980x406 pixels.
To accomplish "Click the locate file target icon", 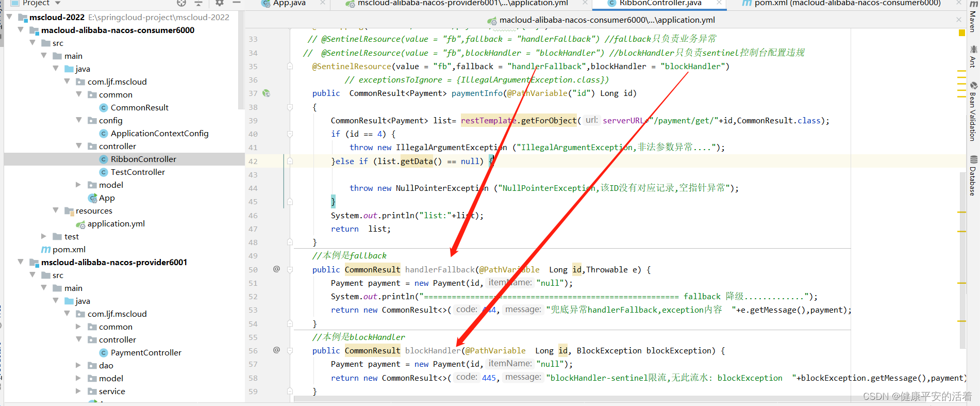I will (x=181, y=3).
